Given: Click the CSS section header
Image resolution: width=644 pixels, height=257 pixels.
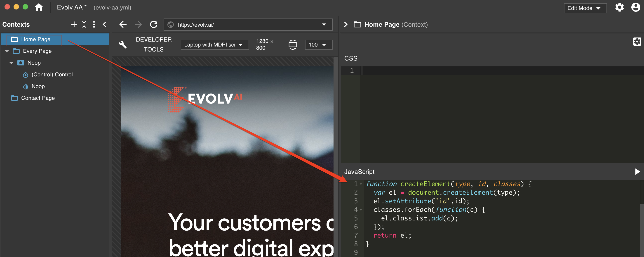Looking at the screenshot, I should tap(351, 58).
